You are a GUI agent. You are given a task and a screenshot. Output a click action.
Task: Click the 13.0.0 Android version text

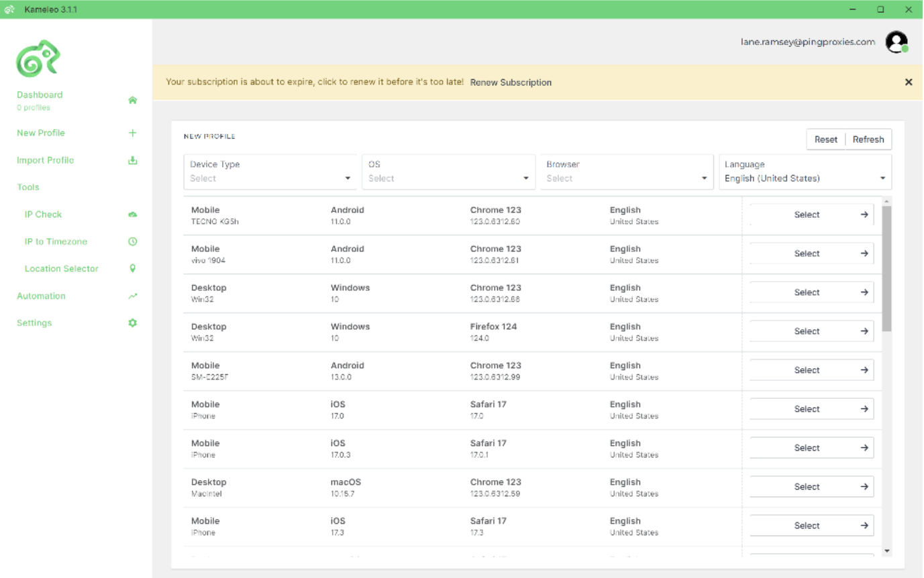point(342,377)
